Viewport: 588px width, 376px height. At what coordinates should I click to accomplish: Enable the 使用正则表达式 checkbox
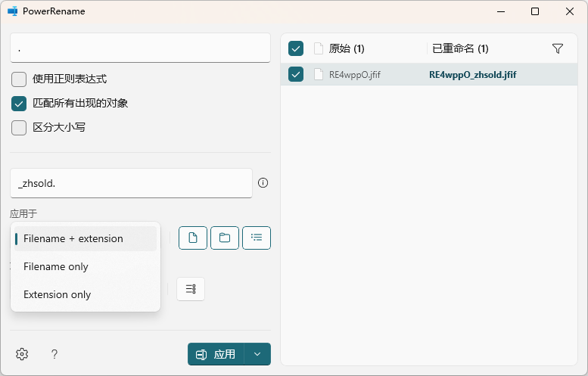point(19,79)
